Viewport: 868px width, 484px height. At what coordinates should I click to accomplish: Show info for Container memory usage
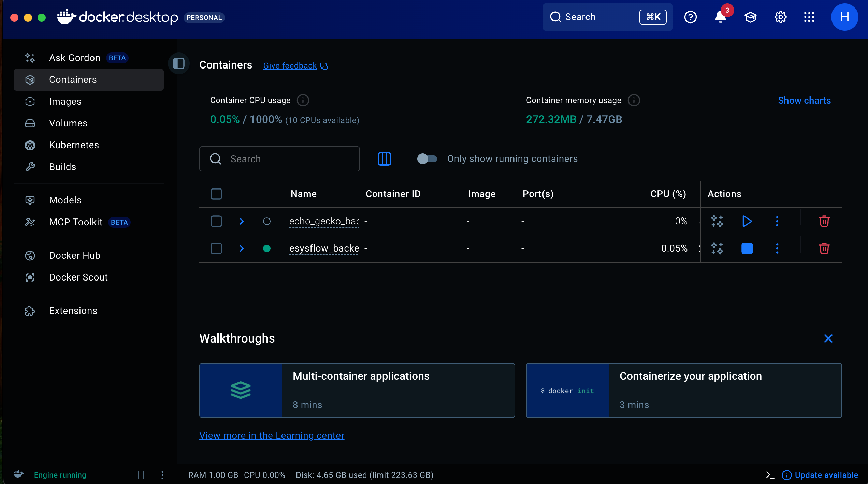pos(634,100)
